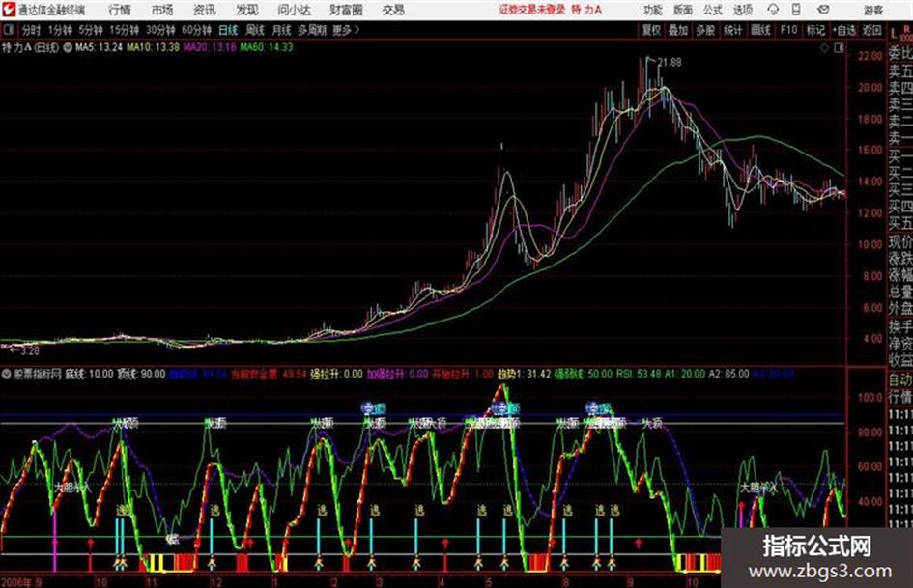Click the 复权 toolbar button
The image size is (913, 588).
(x=651, y=30)
